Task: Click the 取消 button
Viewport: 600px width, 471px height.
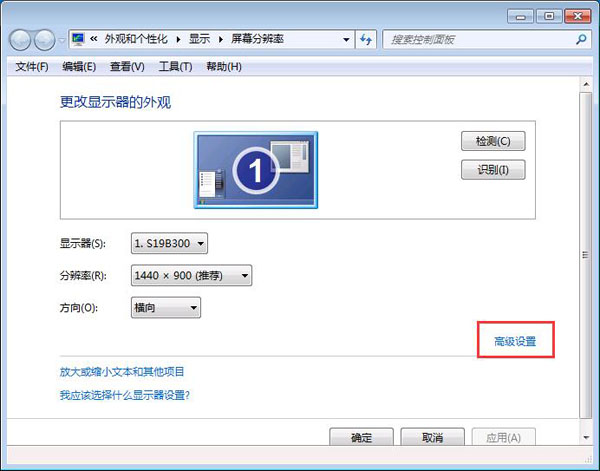Action: pos(432,437)
